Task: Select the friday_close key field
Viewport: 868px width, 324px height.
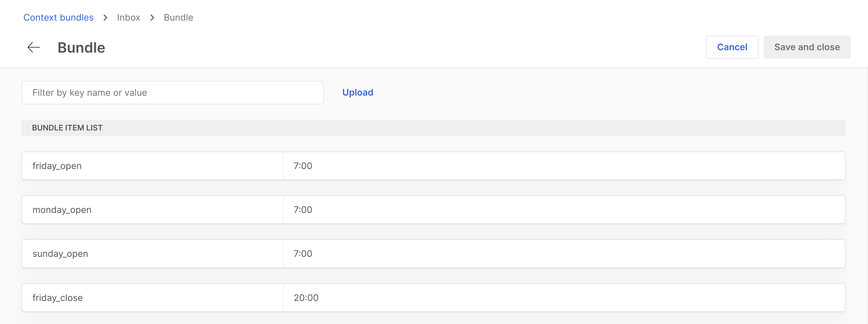Action: (152, 298)
